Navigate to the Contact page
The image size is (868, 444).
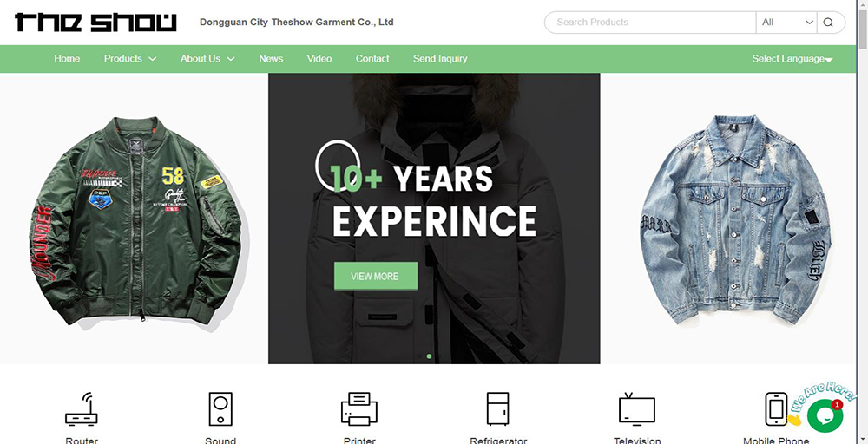[372, 59]
